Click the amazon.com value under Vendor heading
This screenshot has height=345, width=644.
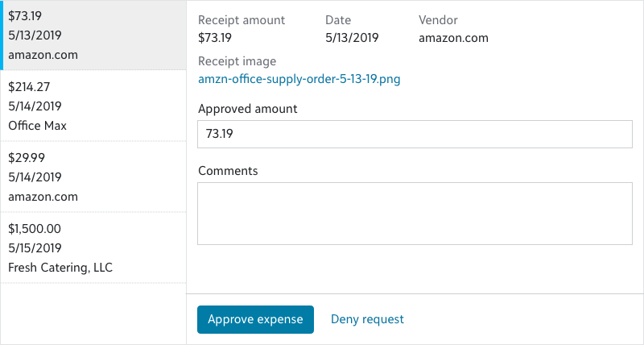click(454, 37)
